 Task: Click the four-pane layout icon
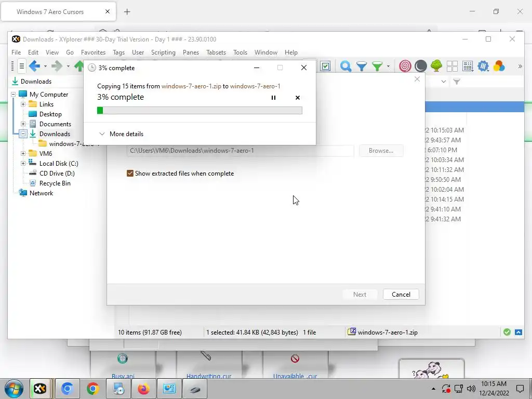(x=452, y=66)
